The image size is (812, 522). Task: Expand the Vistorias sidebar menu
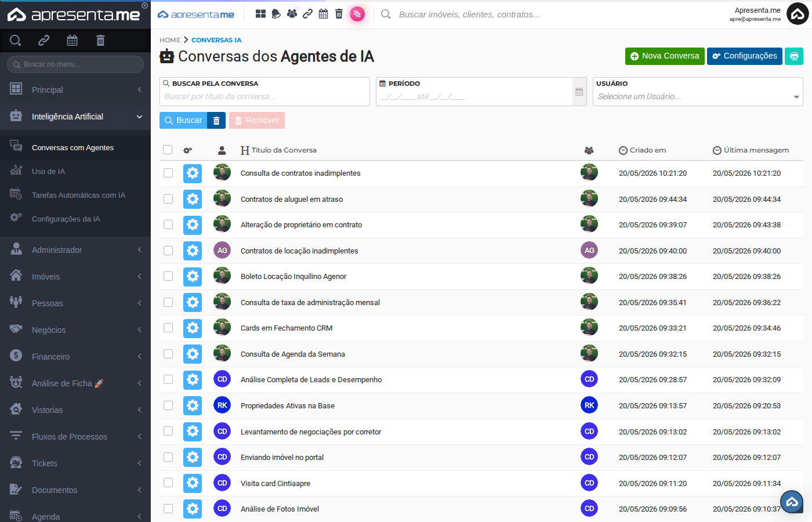[75, 410]
